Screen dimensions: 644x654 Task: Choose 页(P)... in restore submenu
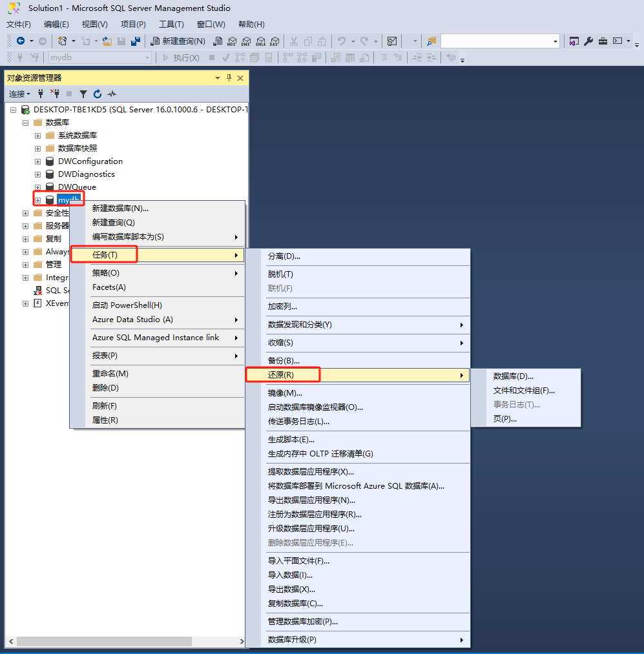point(526,419)
